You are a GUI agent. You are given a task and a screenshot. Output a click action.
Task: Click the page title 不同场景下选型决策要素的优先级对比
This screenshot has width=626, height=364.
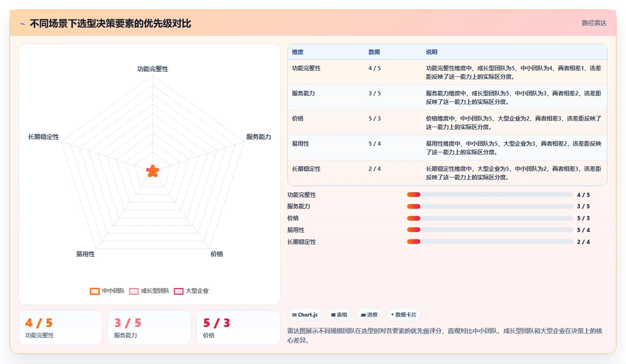pyautogui.click(x=110, y=23)
